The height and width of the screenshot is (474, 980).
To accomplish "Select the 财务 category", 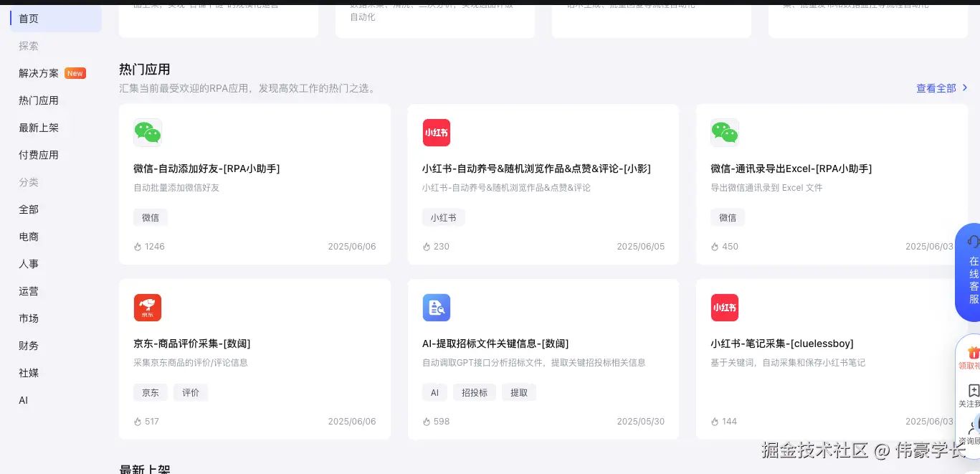I will click(x=29, y=346).
